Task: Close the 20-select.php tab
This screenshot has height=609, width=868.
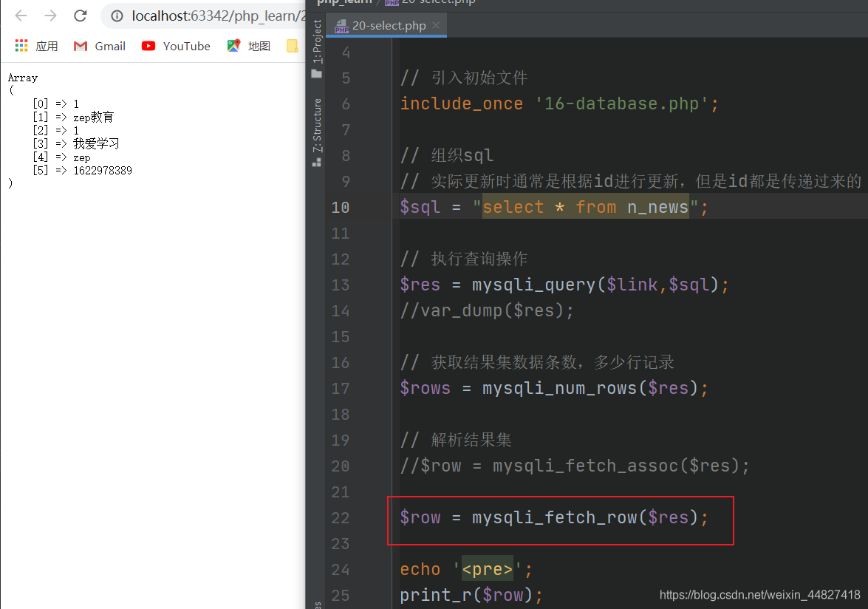Action: coord(436,25)
